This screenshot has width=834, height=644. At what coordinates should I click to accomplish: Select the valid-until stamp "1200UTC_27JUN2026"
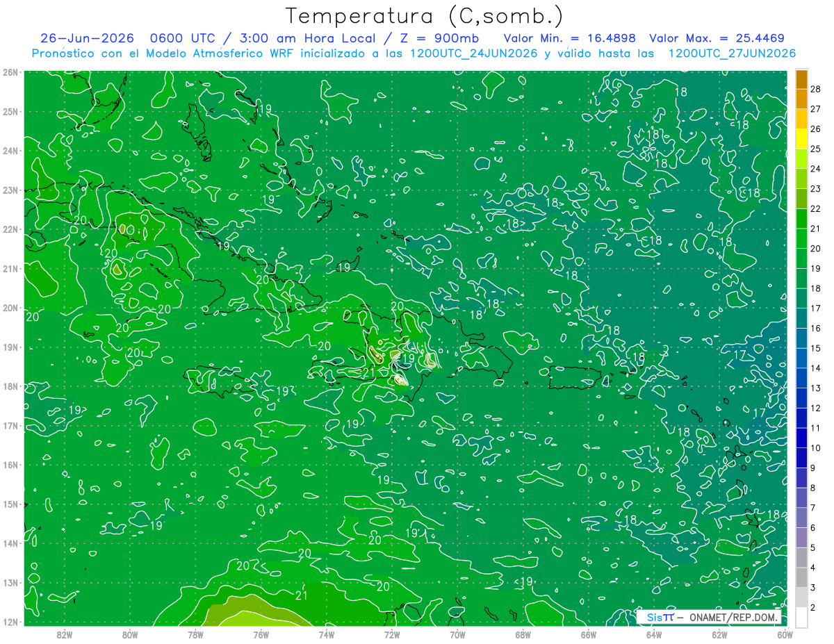click(x=732, y=53)
